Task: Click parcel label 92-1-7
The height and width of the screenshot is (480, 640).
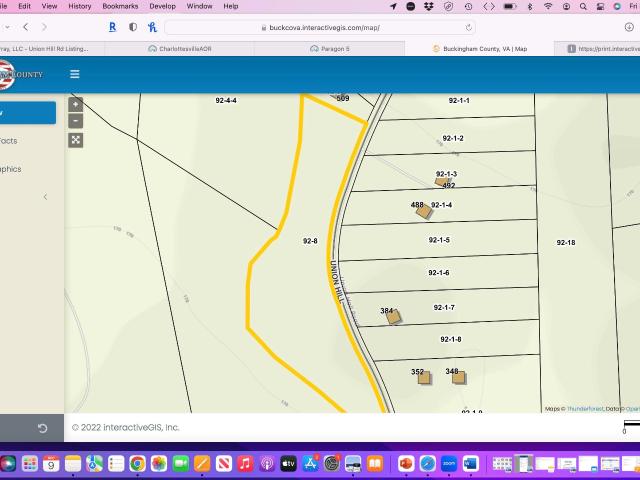Action: (444, 307)
